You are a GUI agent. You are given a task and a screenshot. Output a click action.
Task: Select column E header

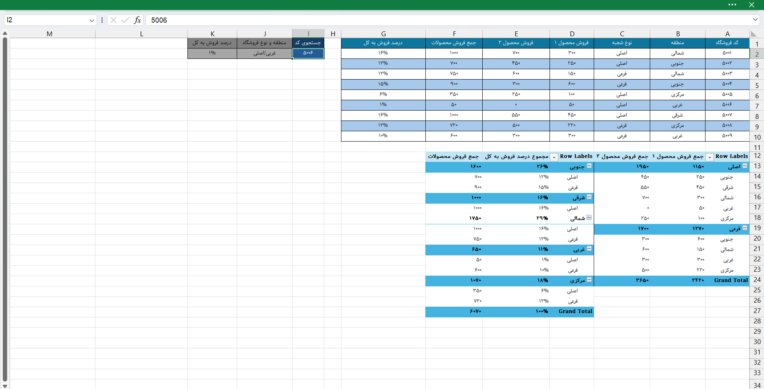click(516, 34)
